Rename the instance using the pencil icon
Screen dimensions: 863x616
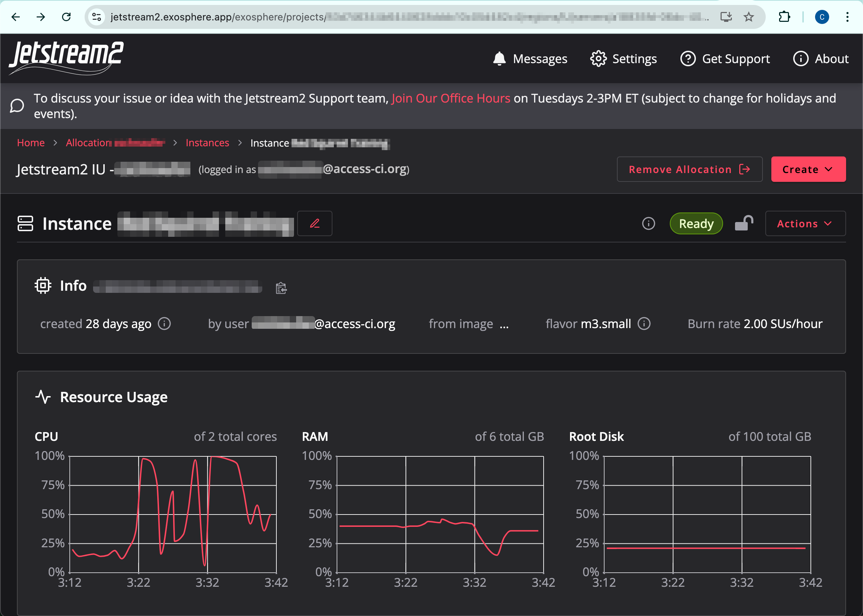(x=314, y=223)
